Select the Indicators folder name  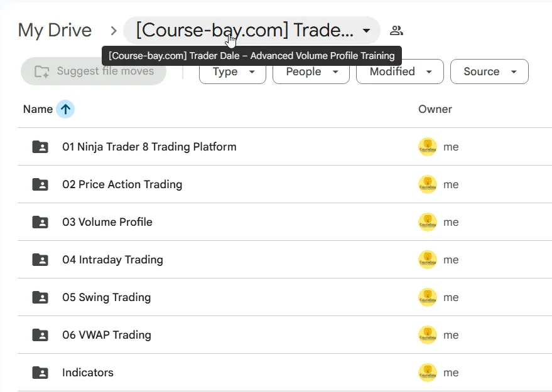88,373
